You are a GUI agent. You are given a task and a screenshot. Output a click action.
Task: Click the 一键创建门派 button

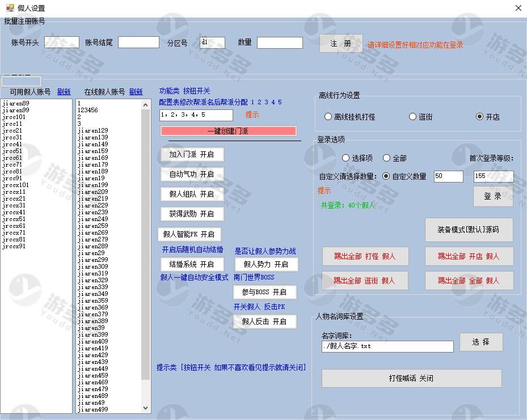[x=229, y=131]
